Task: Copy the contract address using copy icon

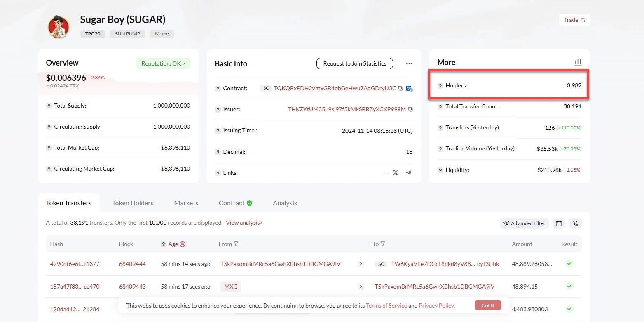Action: click(x=400, y=88)
